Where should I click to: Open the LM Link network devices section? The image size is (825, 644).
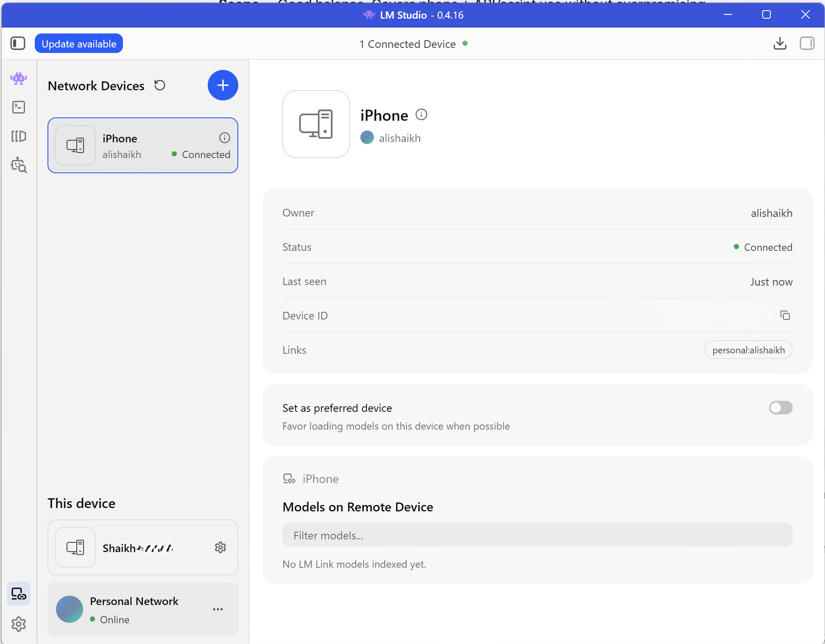pyautogui.click(x=19, y=594)
